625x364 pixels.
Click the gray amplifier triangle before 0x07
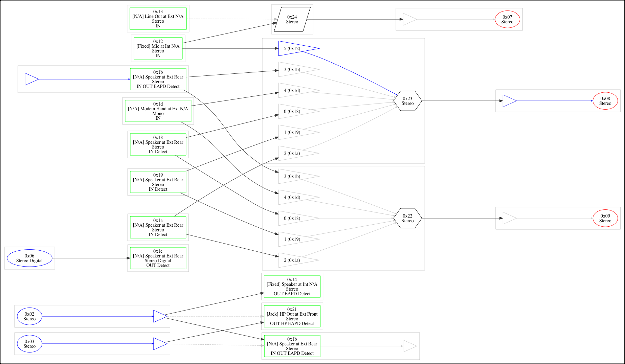pos(409,19)
